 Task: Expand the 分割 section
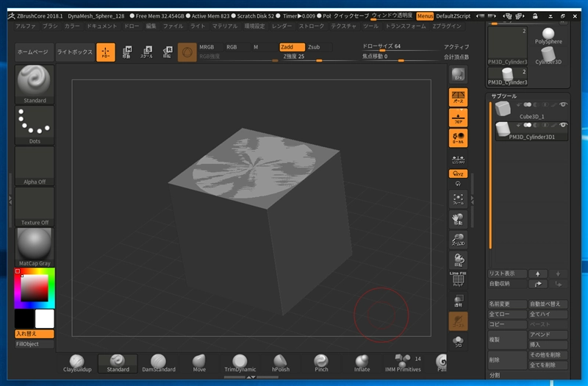[x=495, y=375]
